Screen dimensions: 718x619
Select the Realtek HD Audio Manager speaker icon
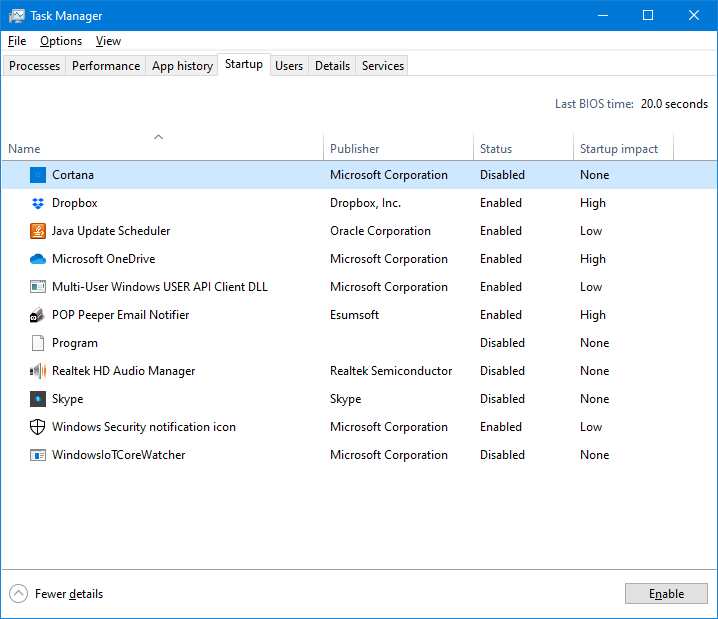pos(38,371)
